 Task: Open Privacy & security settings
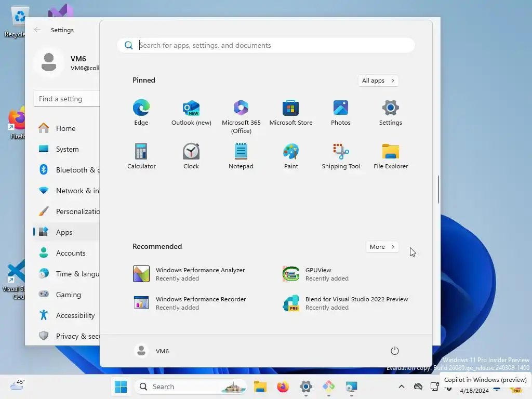pyautogui.click(x=66, y=336)
